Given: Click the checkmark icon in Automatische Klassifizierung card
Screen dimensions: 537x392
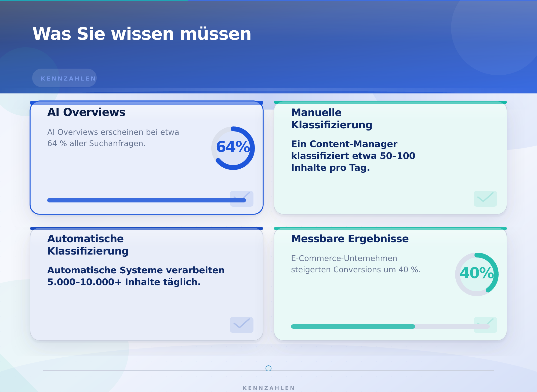Looking at the screenshot, I should click(x=242, y=325).
